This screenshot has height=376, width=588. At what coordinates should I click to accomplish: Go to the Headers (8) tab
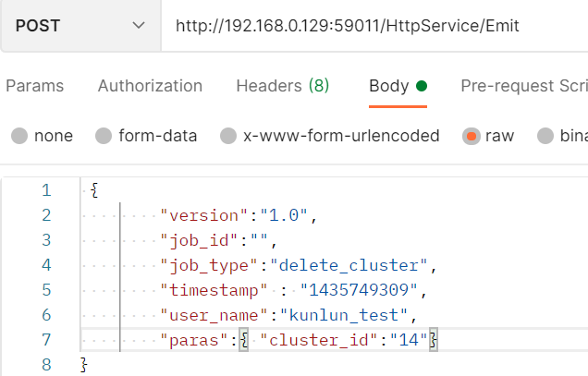pyautogui.click(x=282, y=86)
